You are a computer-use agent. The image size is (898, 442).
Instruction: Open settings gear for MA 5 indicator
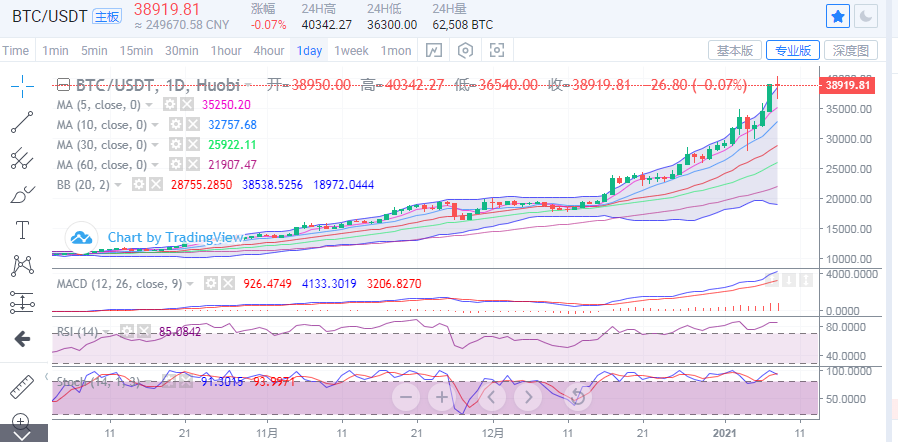click(x=170, y=105)
